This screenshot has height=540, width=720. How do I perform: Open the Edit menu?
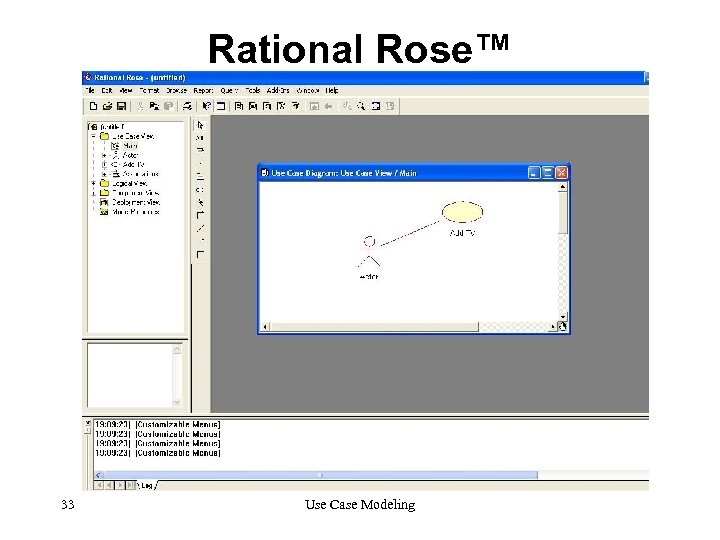[107, 90]
